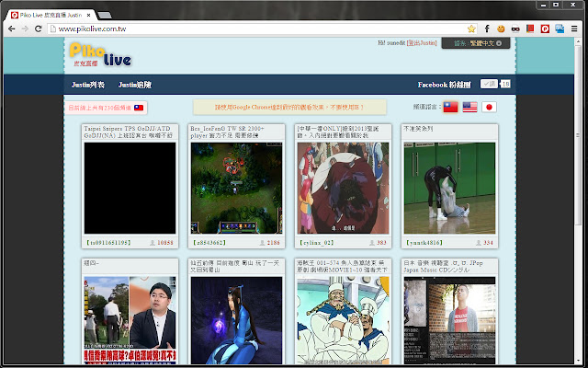Open the black Taipei Snipers stream thumbnail
This screenshot has width=588, height=368.
130,188
